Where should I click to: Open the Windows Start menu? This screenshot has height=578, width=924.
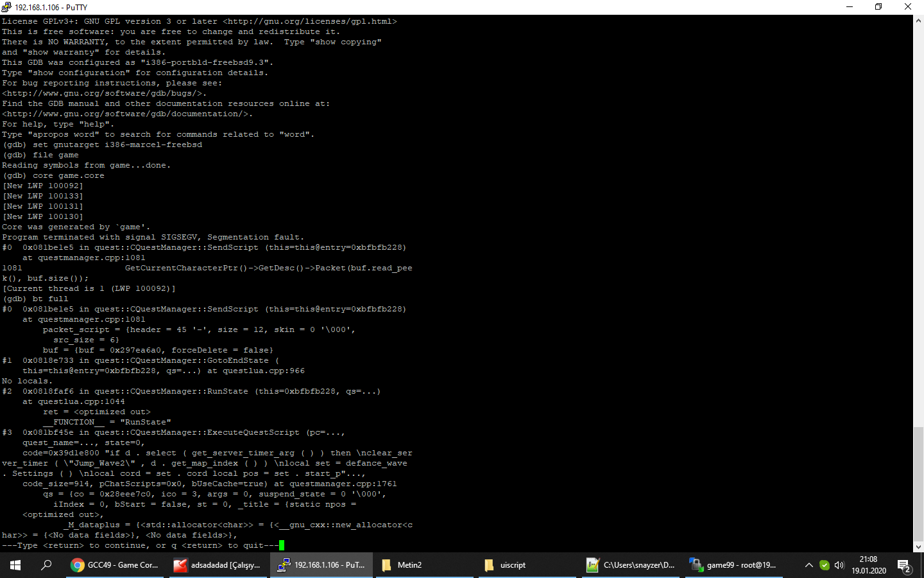pyautogui.click(x=15, y=565)
